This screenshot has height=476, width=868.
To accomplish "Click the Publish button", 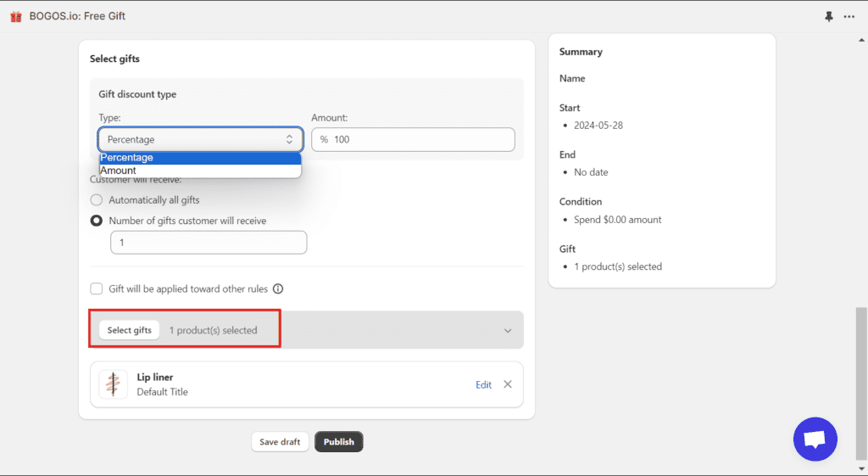I will click(x=338, y=442).
